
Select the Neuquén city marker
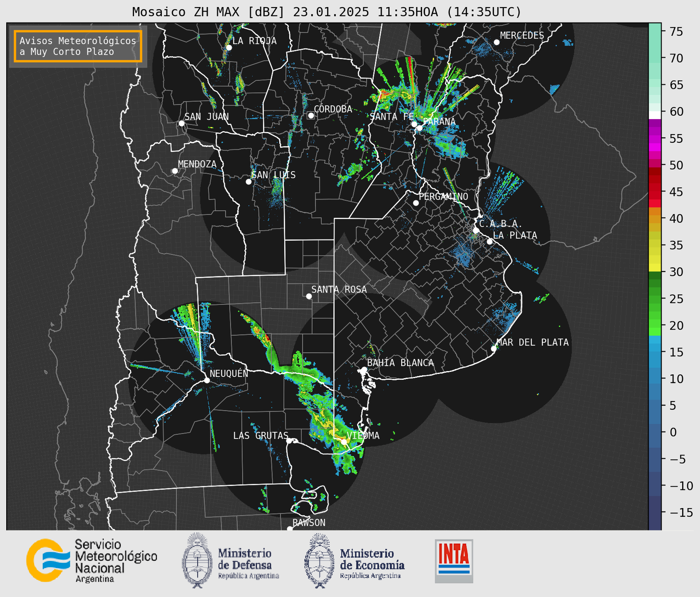point(207,380)
